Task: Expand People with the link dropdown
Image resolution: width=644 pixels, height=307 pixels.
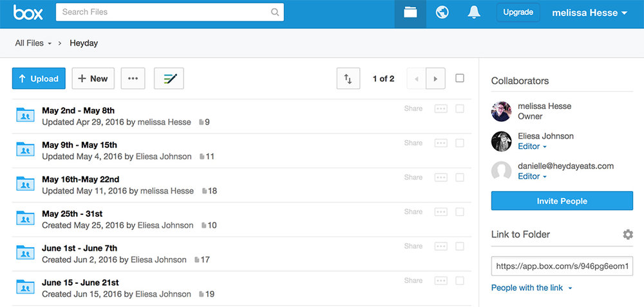Action: click(532, 288)
